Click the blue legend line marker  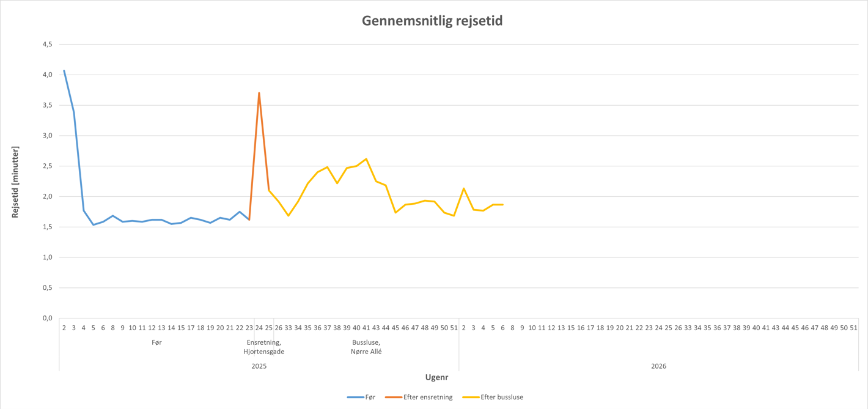(355, 397)
